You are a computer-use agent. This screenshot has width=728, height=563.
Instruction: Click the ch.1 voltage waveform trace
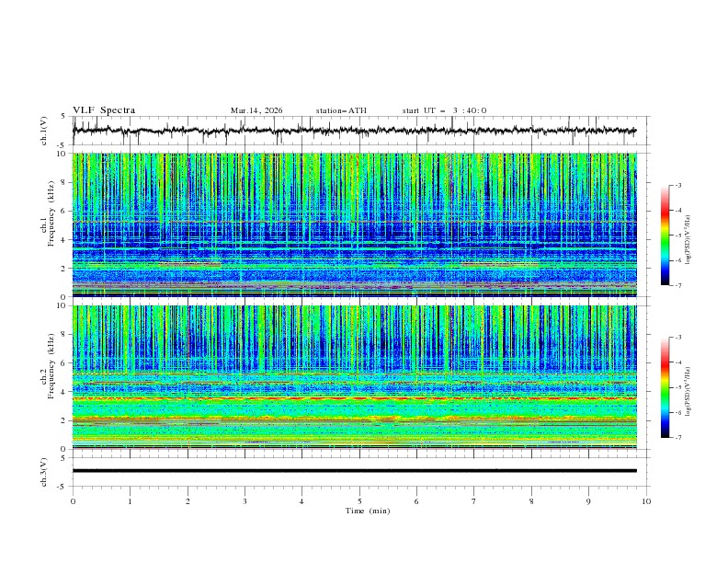tap(354, 131)
